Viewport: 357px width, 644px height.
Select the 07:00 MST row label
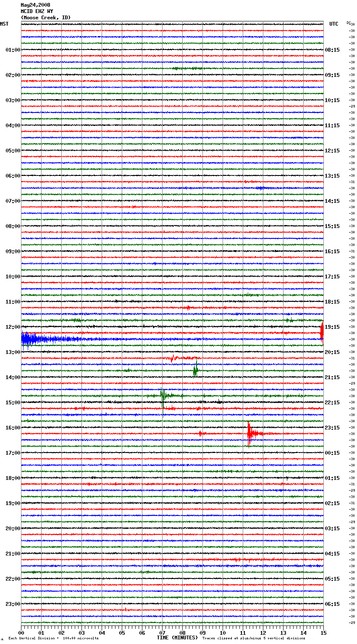coord(13,201)
